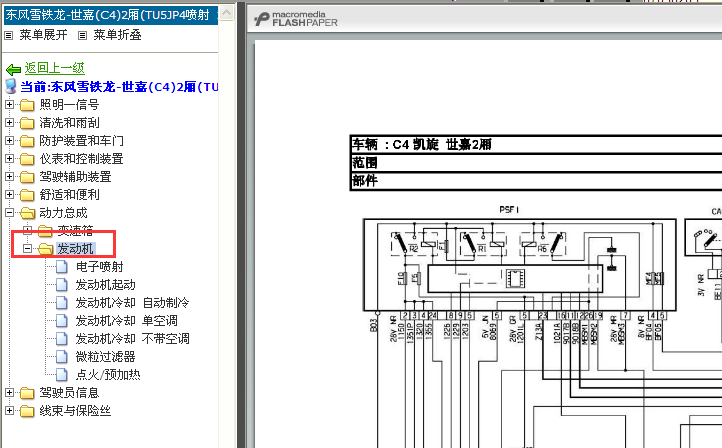This screenshot has height=448, width=722.
Task: Collapse the 发动机 tree node
Action: (27, 249)
